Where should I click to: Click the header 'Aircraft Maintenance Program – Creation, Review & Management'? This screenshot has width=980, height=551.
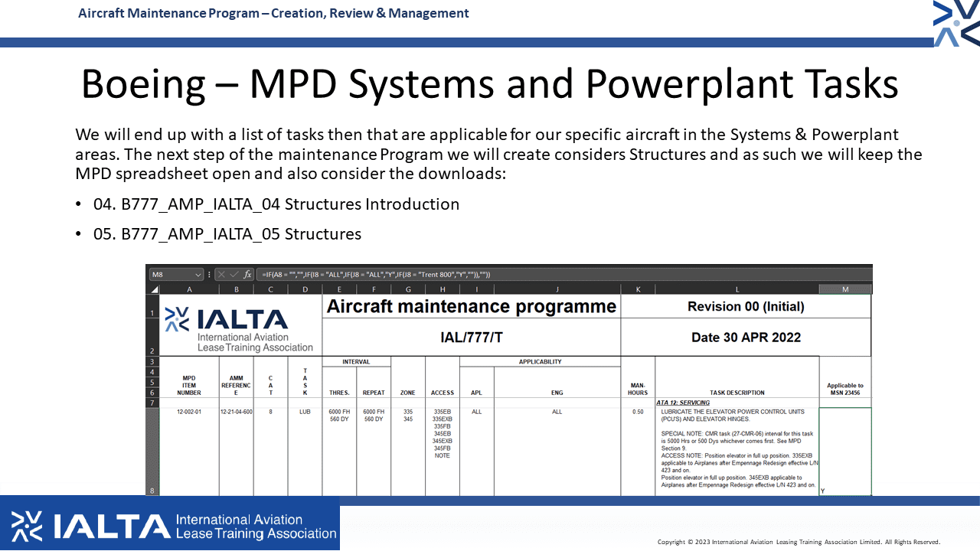[x=273, y=13]
